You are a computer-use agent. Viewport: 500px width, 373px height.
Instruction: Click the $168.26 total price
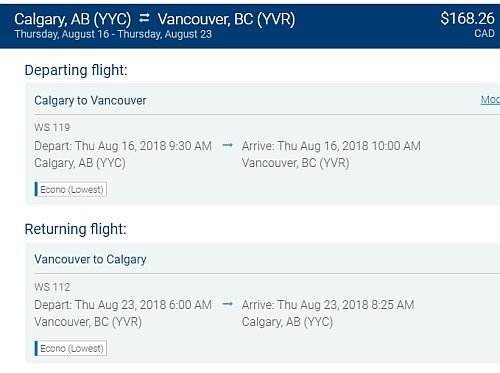pyautogui.click(x=467, y=18)
